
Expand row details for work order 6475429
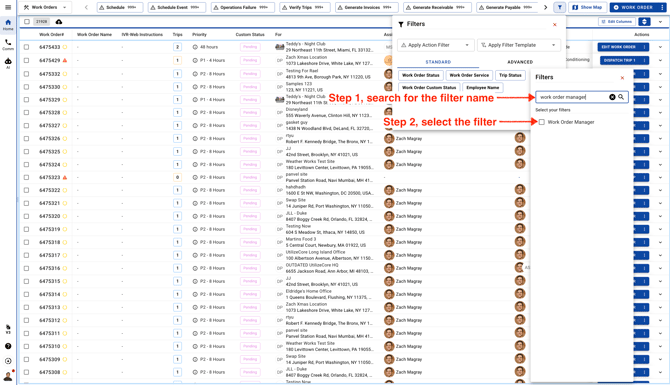(x=660, y=60)
